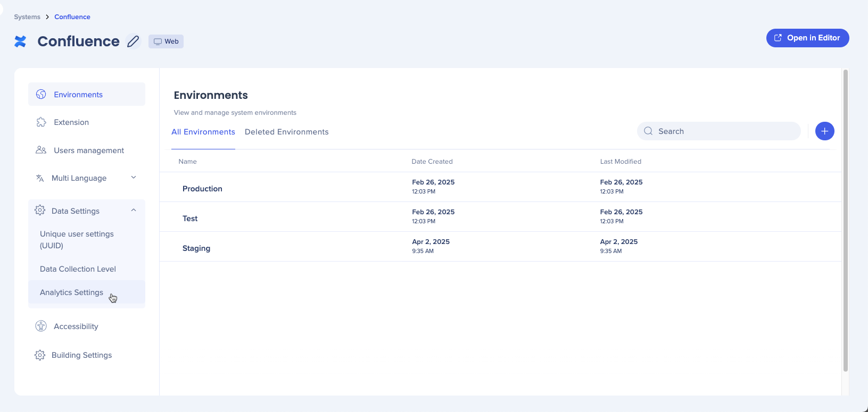
Task: Click the Environments globe icon
Action: (x=41, y=95)
